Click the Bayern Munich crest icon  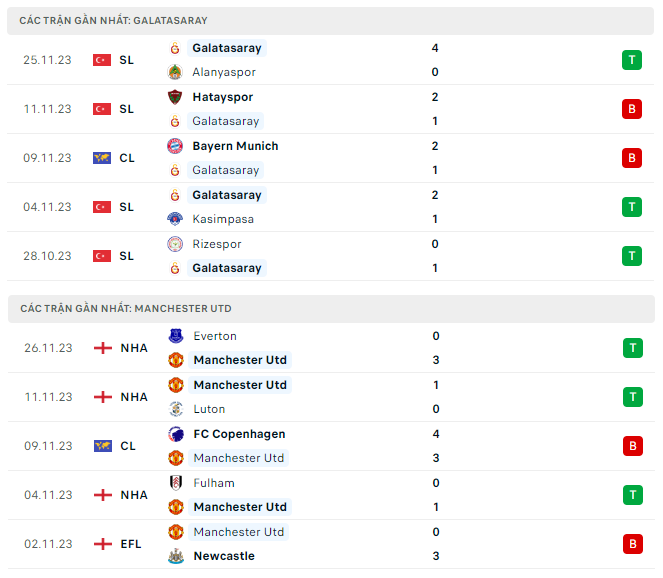coord(175,146)
